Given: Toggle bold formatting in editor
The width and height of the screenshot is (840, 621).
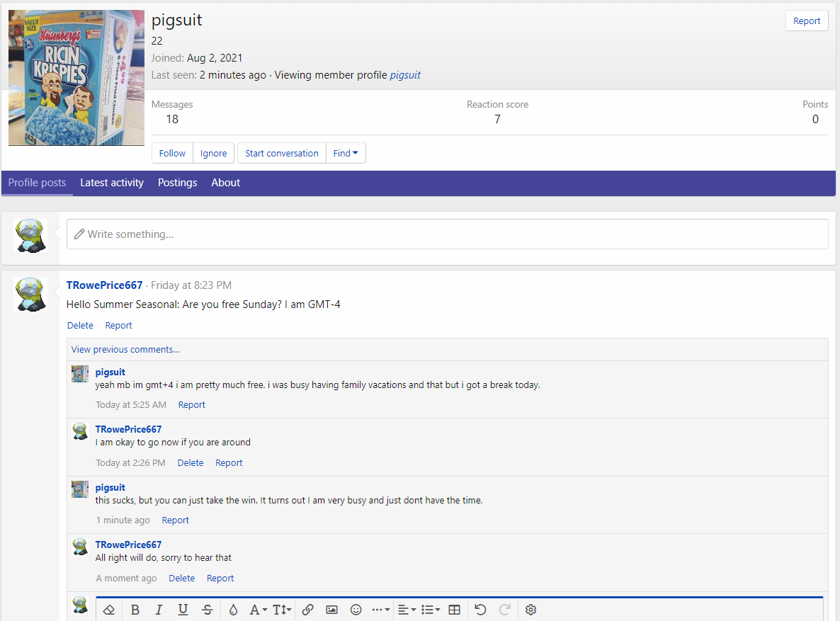Looking at the screenshot, I should 135,610.
